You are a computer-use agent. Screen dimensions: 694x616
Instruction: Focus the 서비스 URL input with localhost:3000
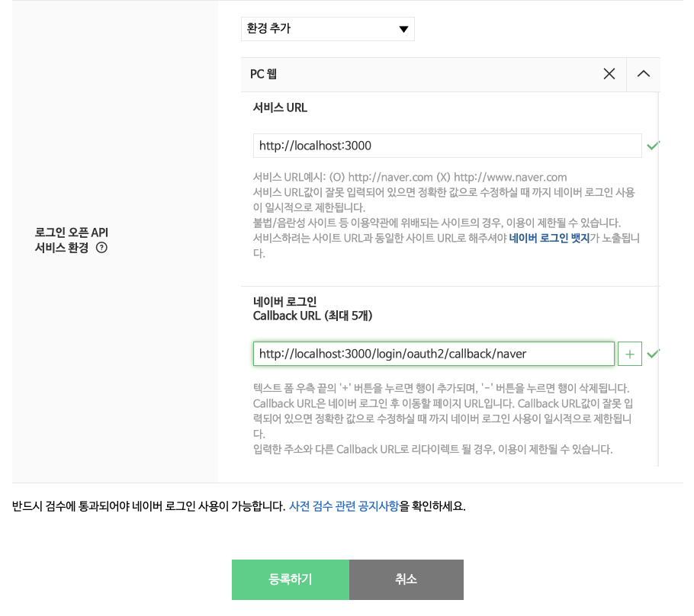point(448,146)
